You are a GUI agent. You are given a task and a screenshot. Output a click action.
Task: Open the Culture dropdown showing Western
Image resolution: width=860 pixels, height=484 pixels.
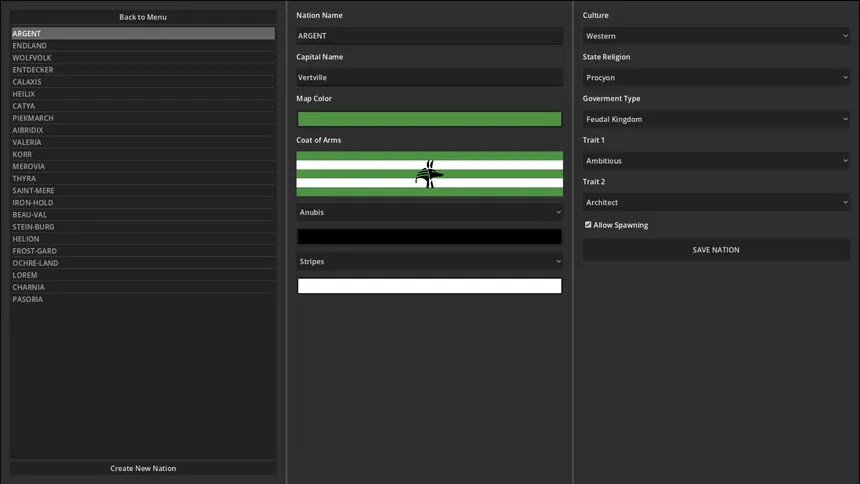coord(715,36)
